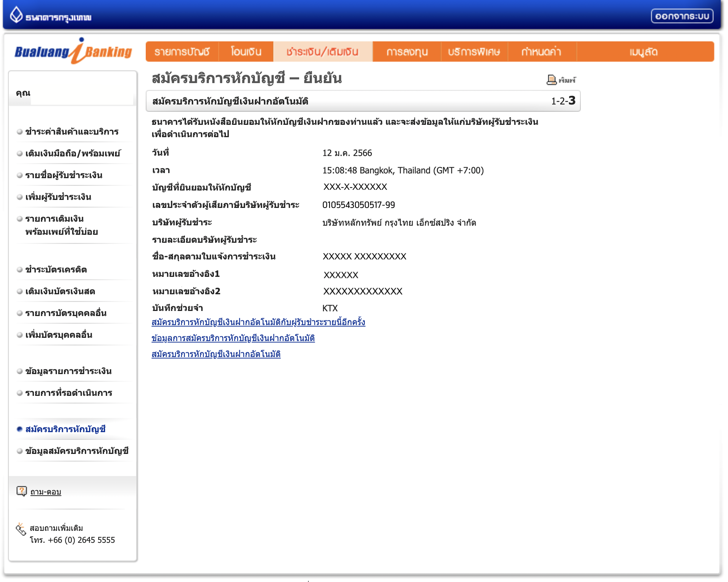The image size is (728, 582).
Task: Open ชำระบัตรเครดิต sidebar menu item
Action: tap(56, 270)
